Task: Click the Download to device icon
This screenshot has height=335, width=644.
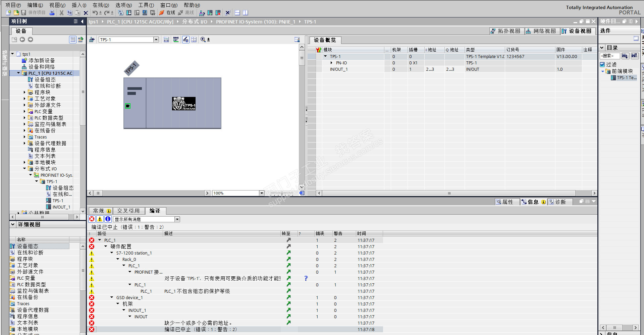Action: pos(129,13)
